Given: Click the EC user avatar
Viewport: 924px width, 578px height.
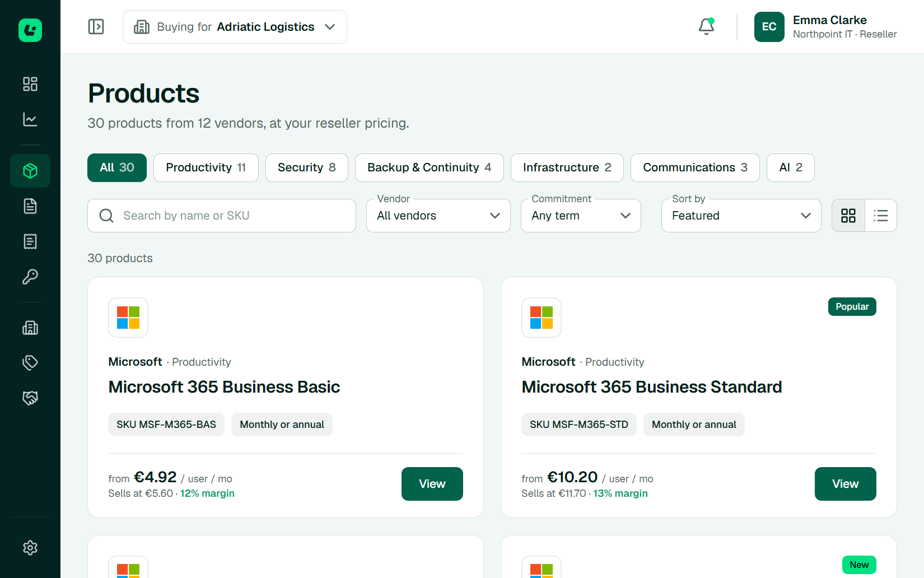Looking at the screenshot, I should tap(769, 27).
